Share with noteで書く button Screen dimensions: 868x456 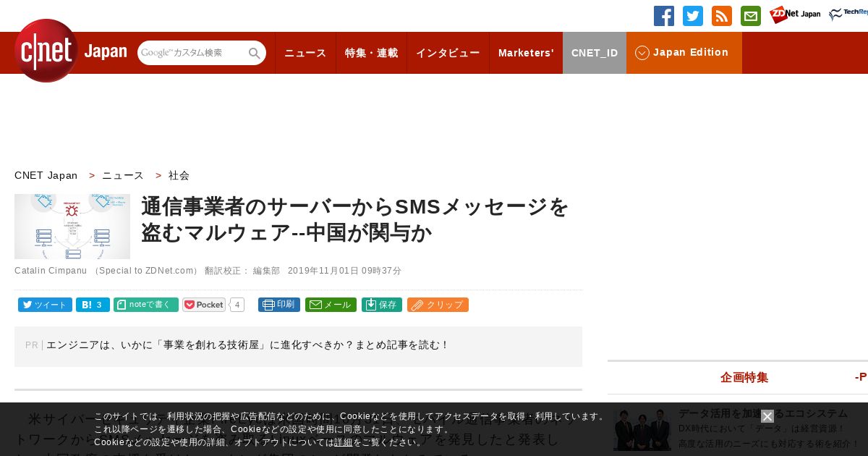(146, 305)
